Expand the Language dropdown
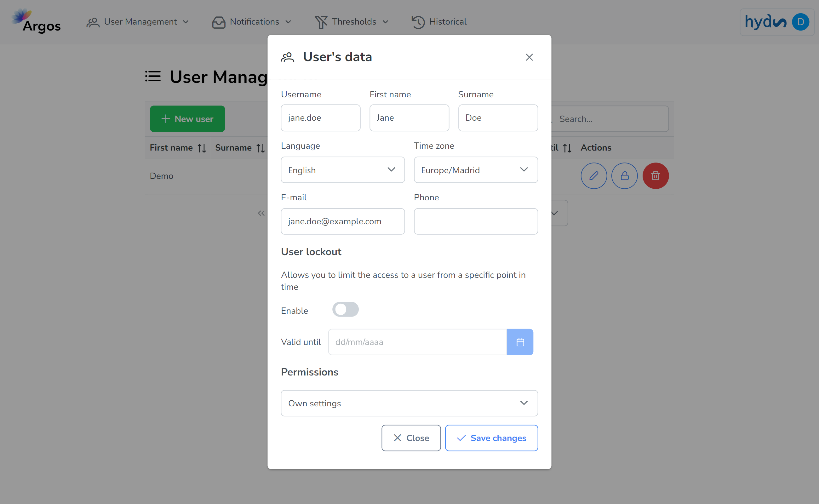This screenshot has width=819, height=504. pos(342,169)
